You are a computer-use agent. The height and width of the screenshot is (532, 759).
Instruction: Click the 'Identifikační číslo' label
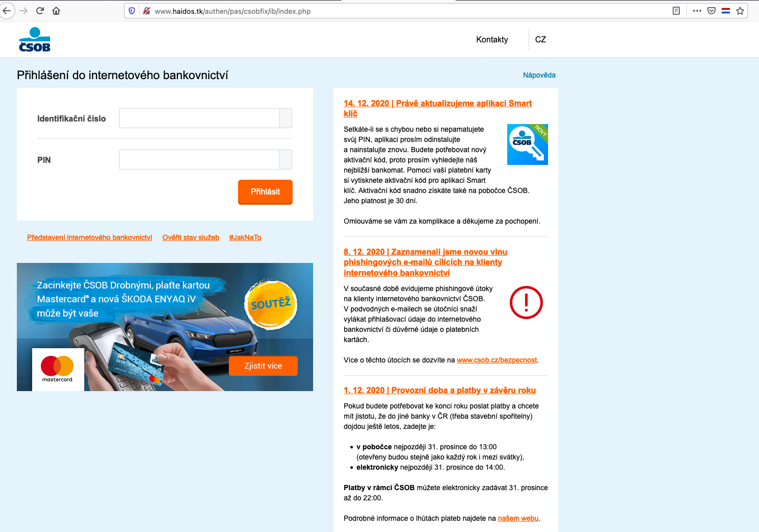[72, 118]
